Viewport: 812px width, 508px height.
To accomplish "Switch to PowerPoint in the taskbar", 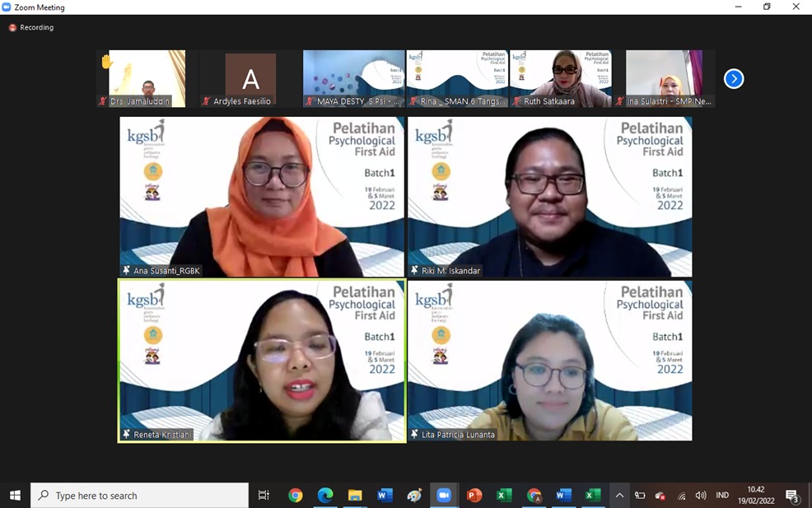I will pyautogui.click(x=474, y=495).
